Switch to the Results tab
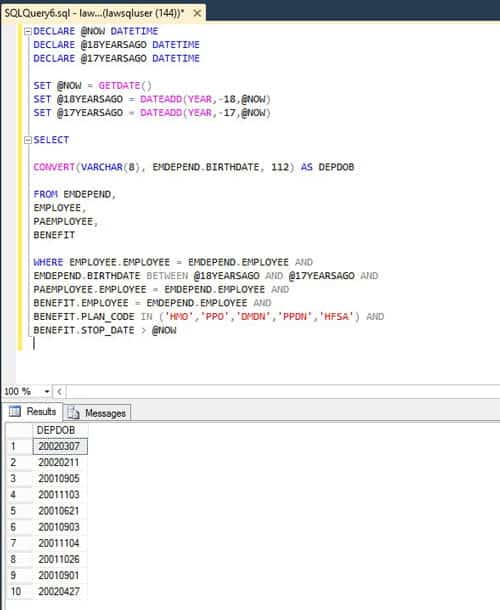The width and height of the screenshot is (500, 610). (33, 412)
